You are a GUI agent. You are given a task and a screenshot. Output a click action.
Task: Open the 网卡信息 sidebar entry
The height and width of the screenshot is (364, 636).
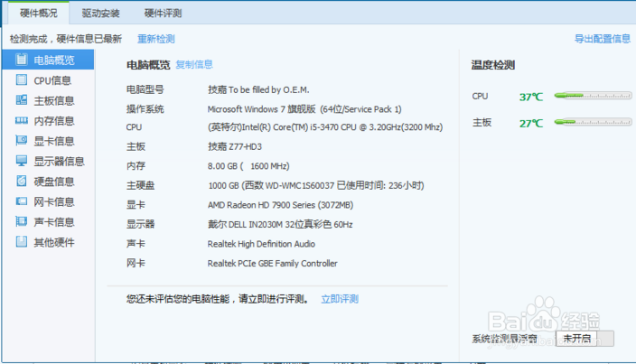(48, 201)
